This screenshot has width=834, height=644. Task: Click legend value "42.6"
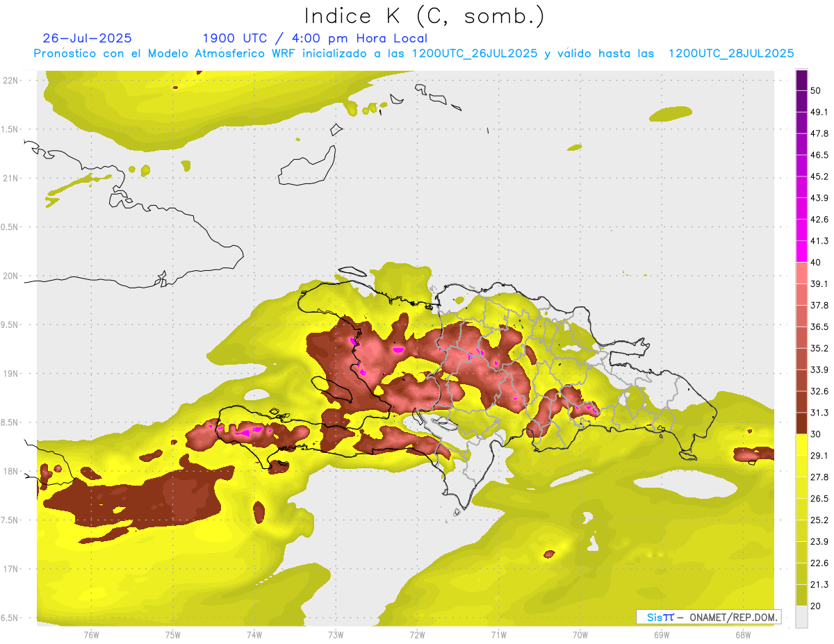pos(819,220)
